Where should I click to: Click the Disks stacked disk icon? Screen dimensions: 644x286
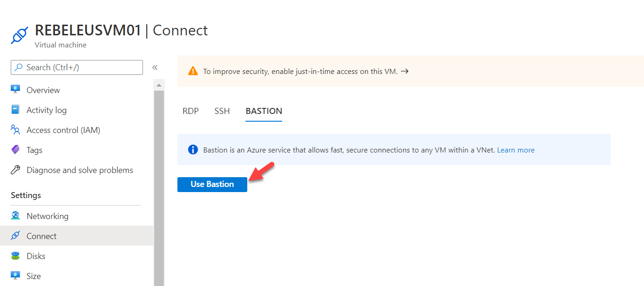click(x=15, y=256)
